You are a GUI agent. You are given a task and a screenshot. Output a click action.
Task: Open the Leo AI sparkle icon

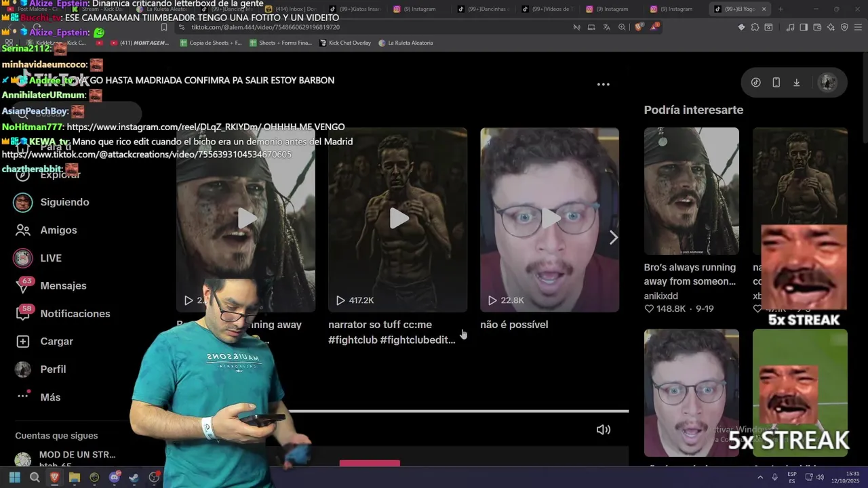click(831, 27)
